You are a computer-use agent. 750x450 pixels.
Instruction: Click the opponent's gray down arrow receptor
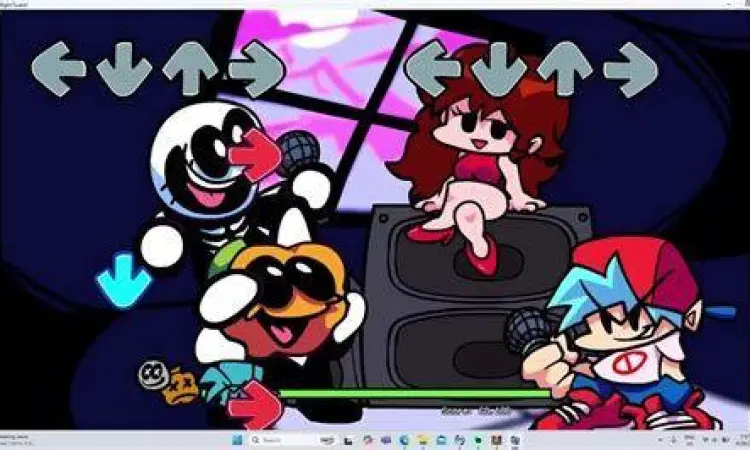[124, 70]
